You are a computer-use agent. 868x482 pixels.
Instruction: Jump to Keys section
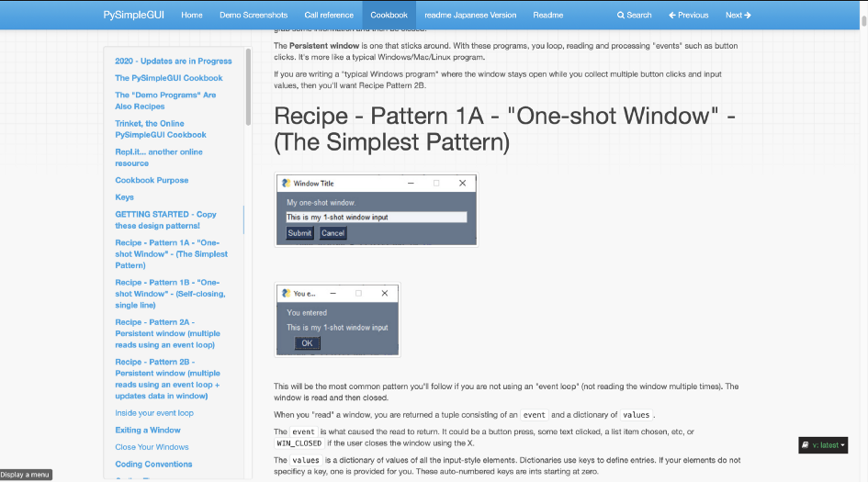[x=124, y=197]
